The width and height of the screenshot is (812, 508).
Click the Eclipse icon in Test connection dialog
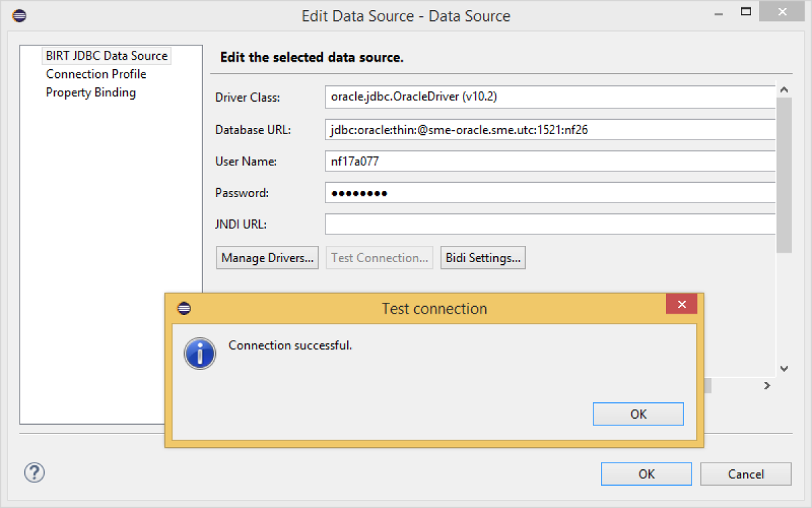[184, 308]
